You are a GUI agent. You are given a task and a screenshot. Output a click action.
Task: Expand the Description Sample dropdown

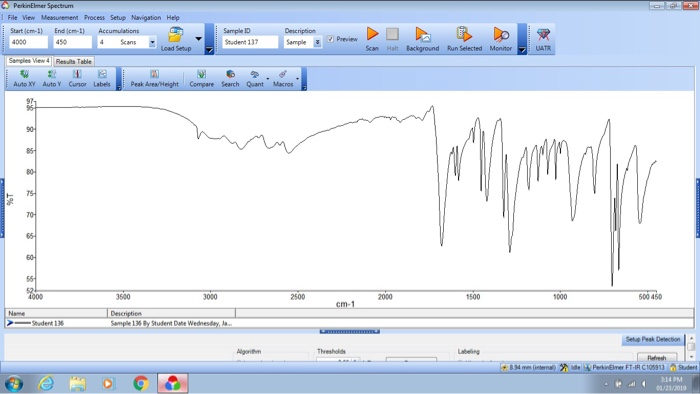(x=317, y=42)
